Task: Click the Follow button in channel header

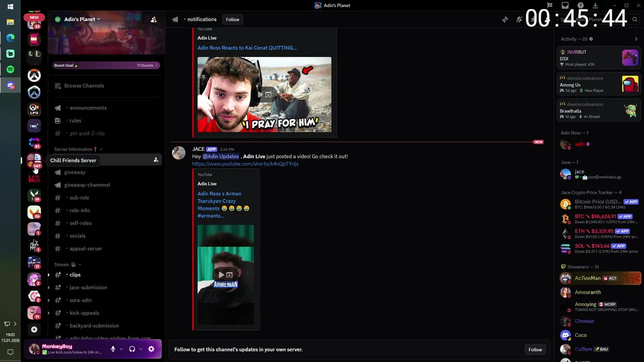Action: pyautogui.click(x=232, y=20)
